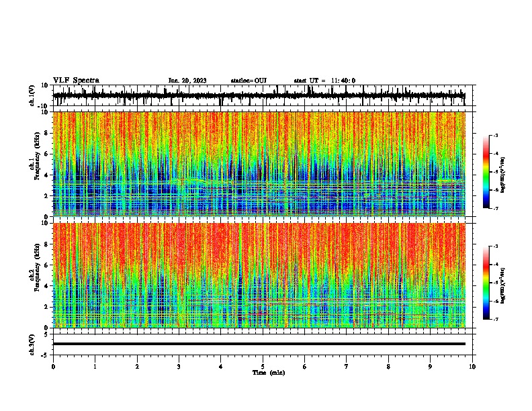Viewport: 532px width, 411px height.
Task: Click the "5" tick on ch.3 voltage axis
Action: (46, 334)
